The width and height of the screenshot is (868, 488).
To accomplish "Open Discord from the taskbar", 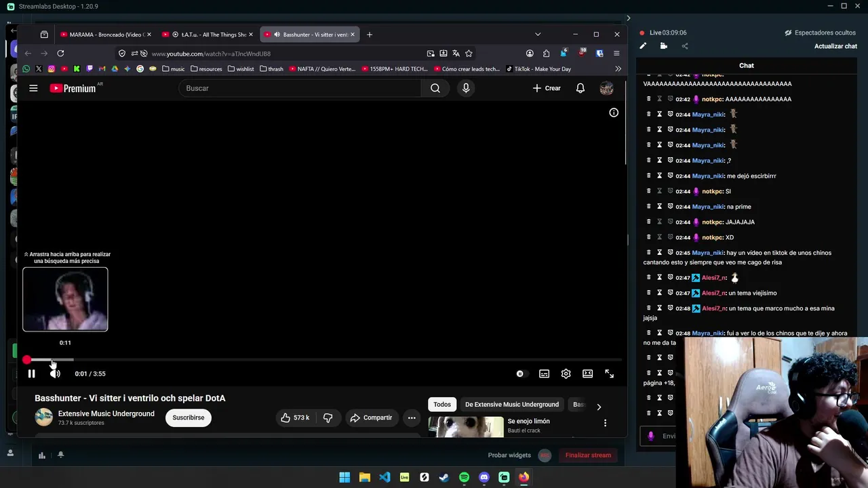I will (x=484, y=477).
